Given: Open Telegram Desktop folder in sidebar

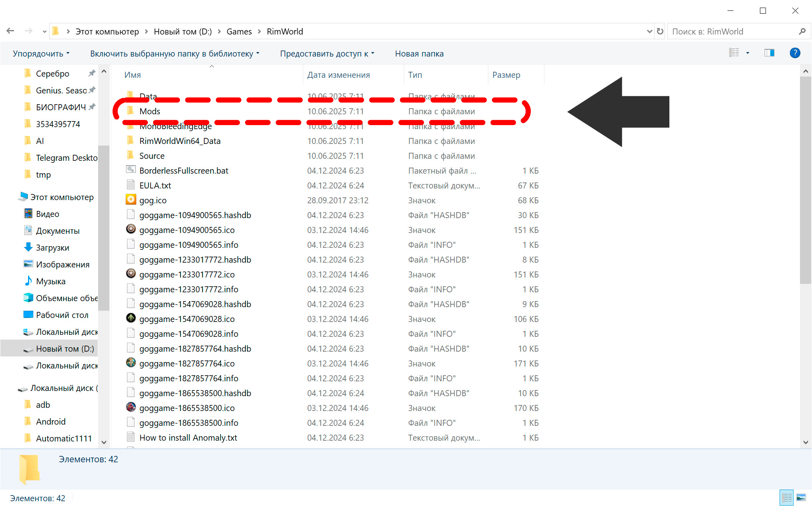Looking at the screenshot, I should click(x=66, y=158).
